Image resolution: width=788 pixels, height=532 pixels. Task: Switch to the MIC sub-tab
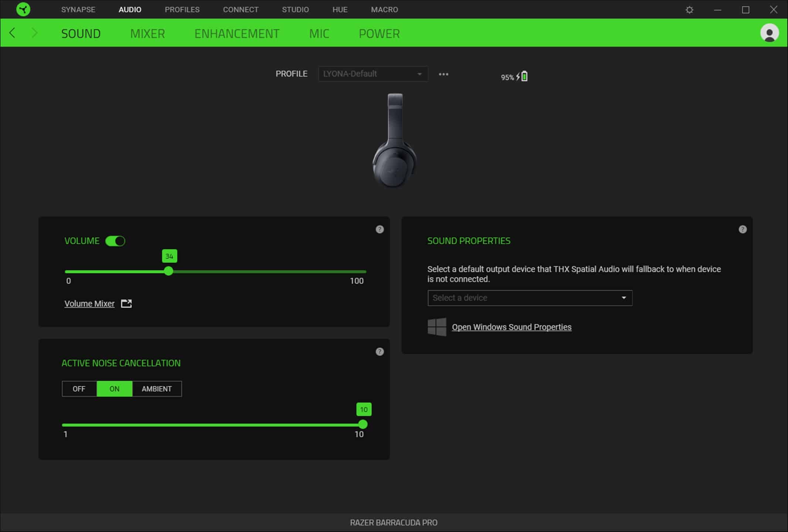point(319,34)
